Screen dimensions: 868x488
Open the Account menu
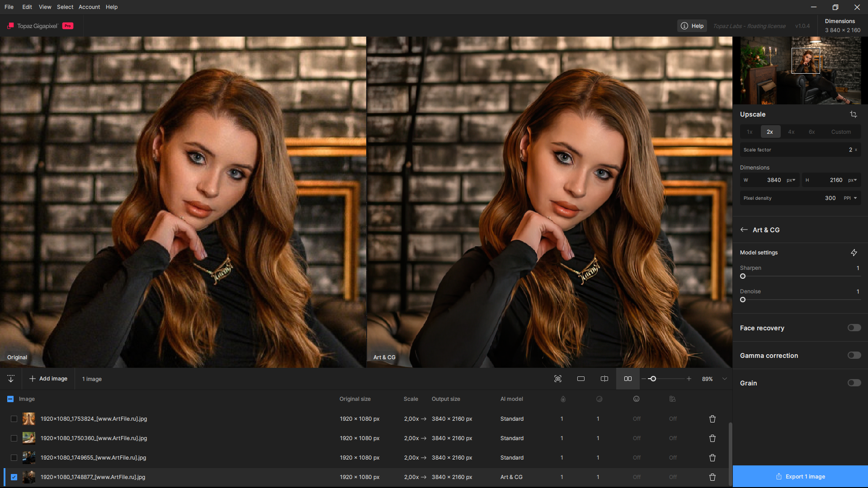tap(89, 7)
